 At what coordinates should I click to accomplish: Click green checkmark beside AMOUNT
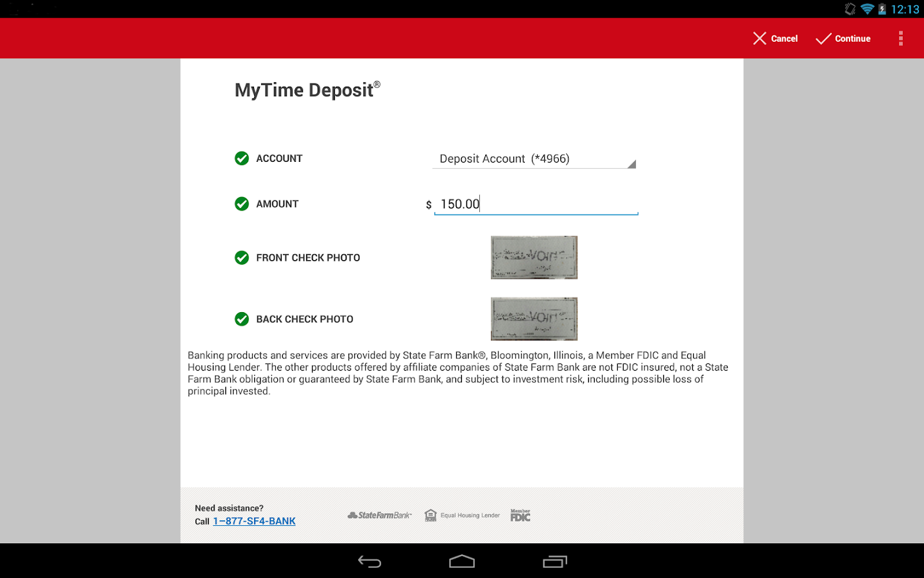click(x=242, y=204)
